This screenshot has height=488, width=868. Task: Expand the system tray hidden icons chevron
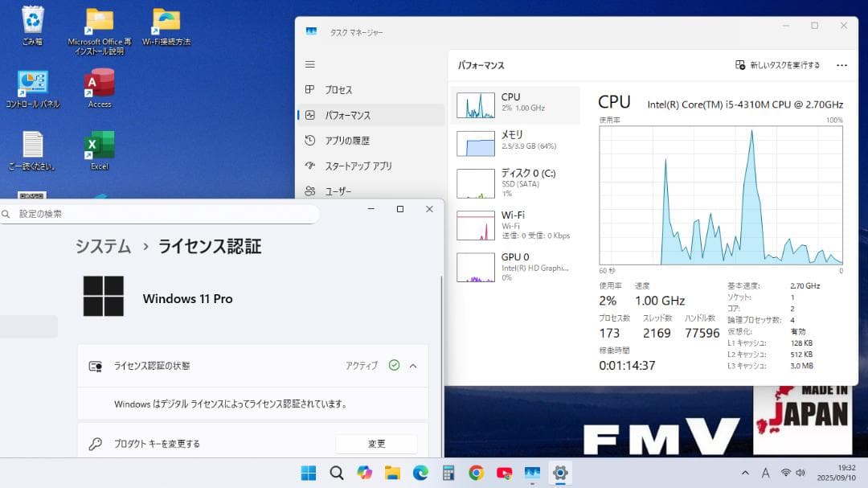[x=745, y=473]
